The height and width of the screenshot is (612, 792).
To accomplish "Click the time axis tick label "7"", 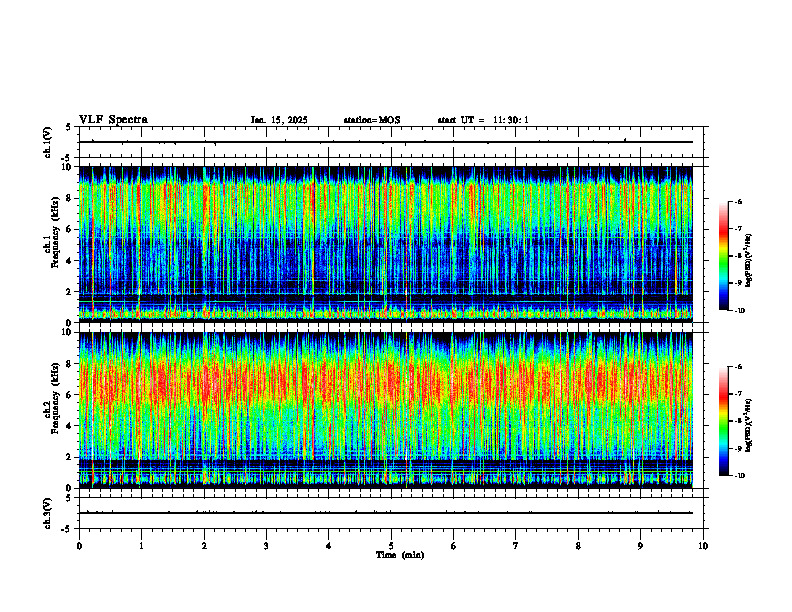I will tap(516, 546).
